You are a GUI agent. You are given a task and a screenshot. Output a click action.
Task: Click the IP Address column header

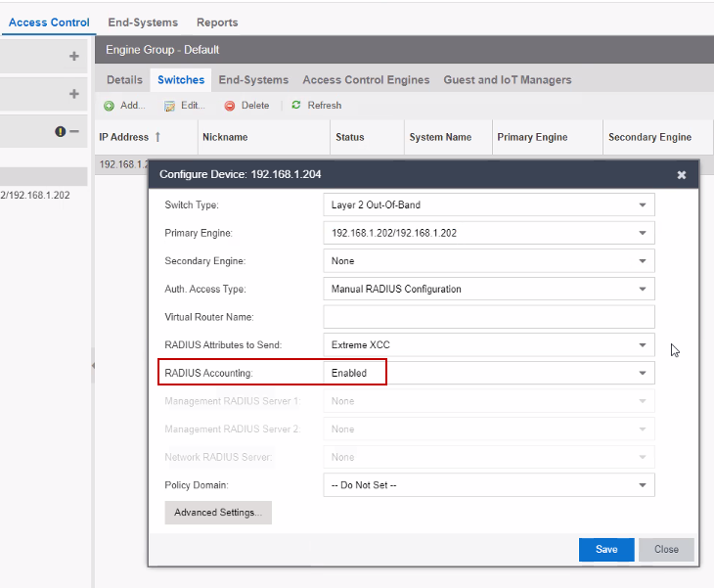tap(146, 137)
